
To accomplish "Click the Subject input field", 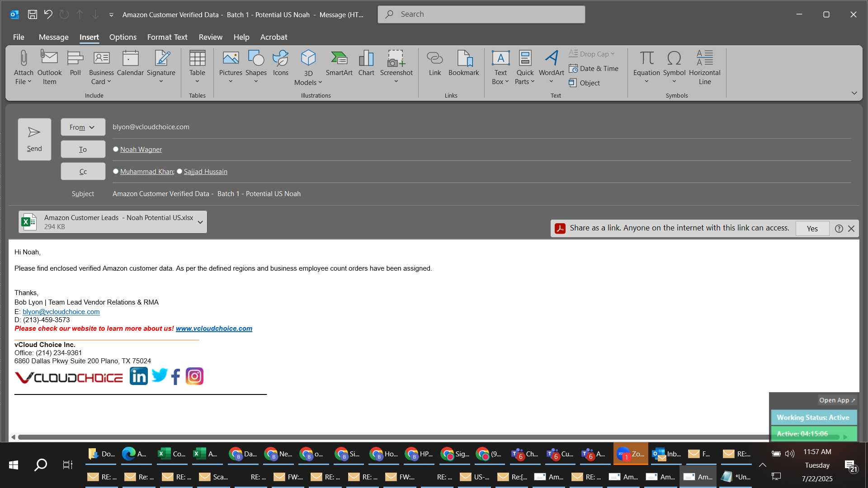I will [481, 194].
